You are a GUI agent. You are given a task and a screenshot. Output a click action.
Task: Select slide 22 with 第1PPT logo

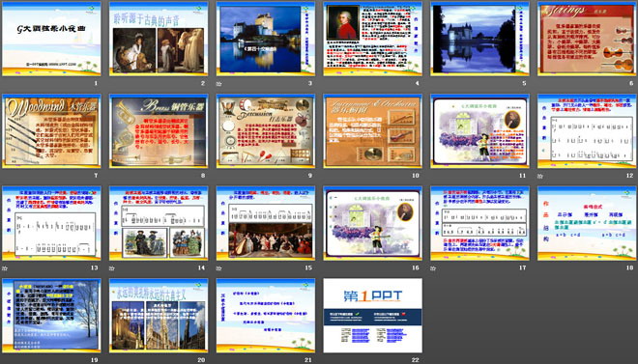(373, 316)
